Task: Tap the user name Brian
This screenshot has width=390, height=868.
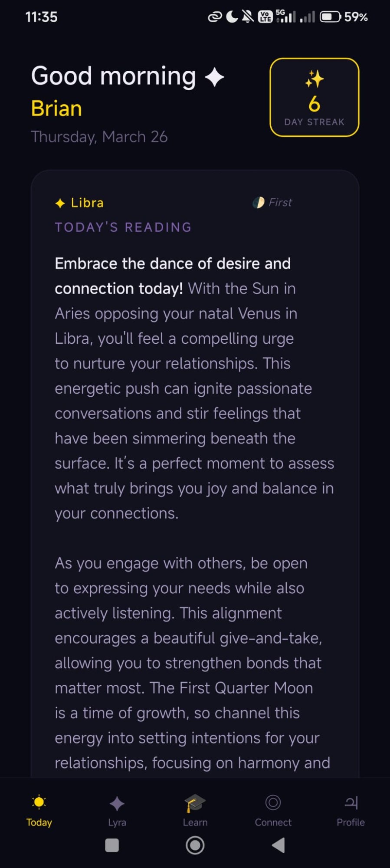Action: pyautogui.click(x=56, y=108)
